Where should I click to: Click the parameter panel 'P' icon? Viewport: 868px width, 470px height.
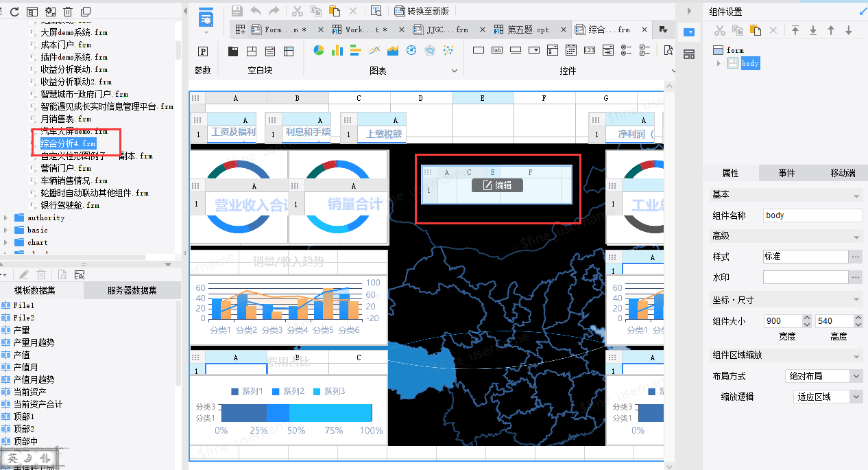(x=203, y=51)
